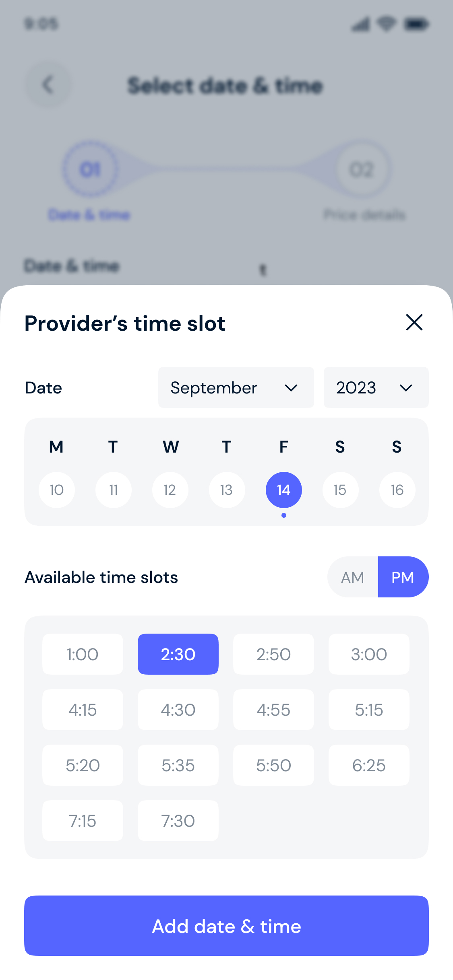This screenshot has width=453, height=980.
Task: Tap step 02 Price details indicator
Action: pyautogui.click(x=362, y=170)
